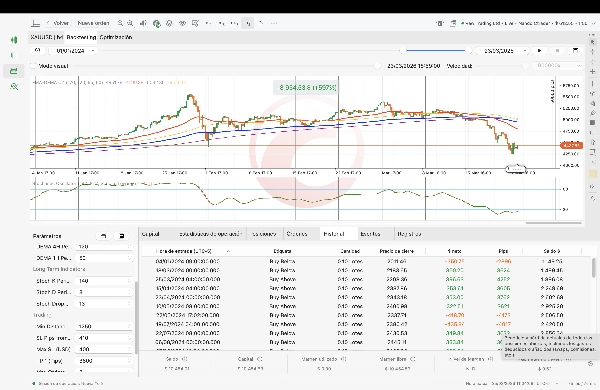Click the backtesting settings icon beside start date
Image resolution: width=600 pixels, height=390 pixels.
[x=38, y=51]
